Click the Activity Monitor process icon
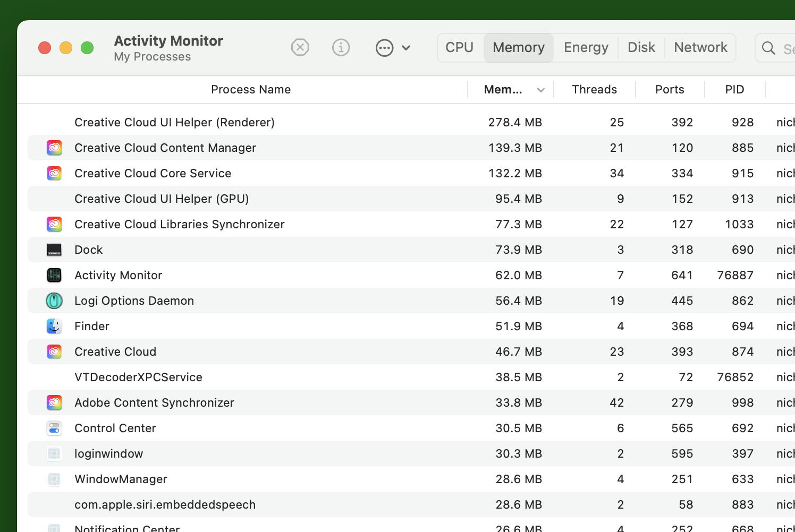Image resolution: width=795 pixels, height=532 pixels. coord(54,275)
